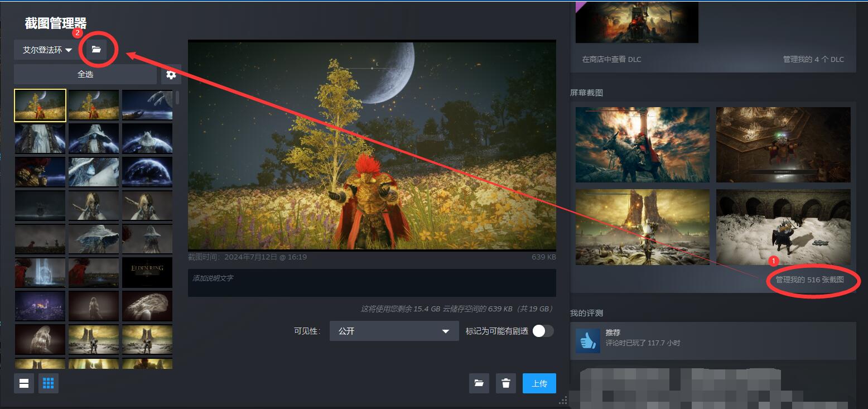Expand the 艾尔登法环 game selector dropdown
Image resolution: width=868 pixels, height=409 pixels.
[x=47, y=50]
